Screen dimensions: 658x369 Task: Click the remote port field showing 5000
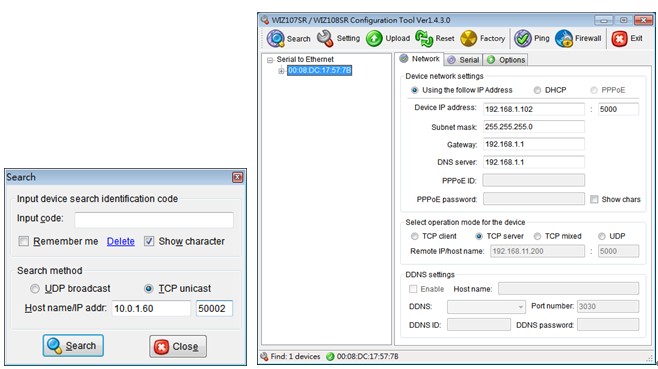[618, 251]
